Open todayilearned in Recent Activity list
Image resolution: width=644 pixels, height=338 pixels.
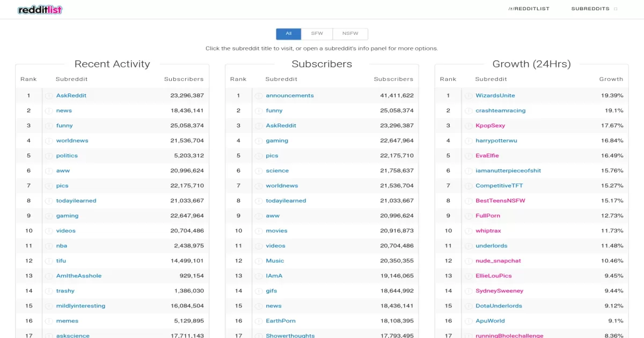coord(76,201)
